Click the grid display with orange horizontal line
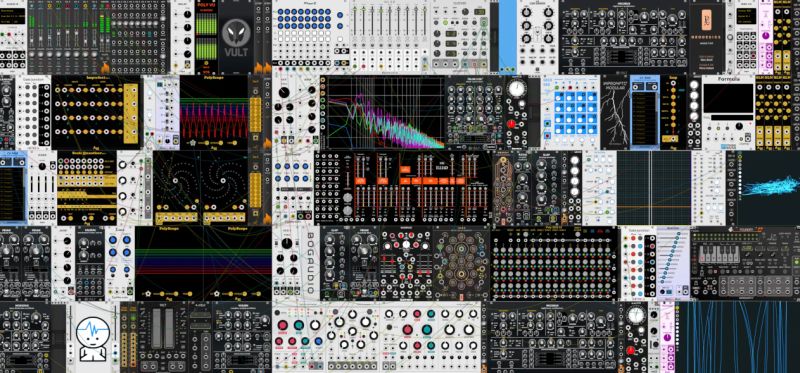 point(654,188)
